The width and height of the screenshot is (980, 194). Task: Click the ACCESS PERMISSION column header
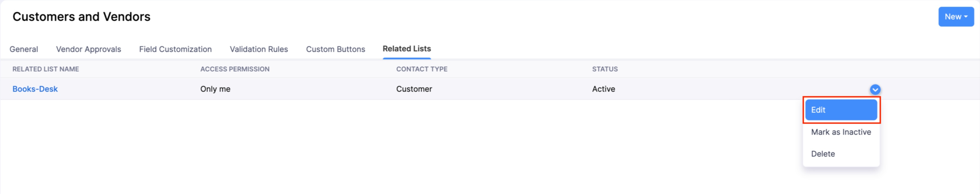[235, 69]
